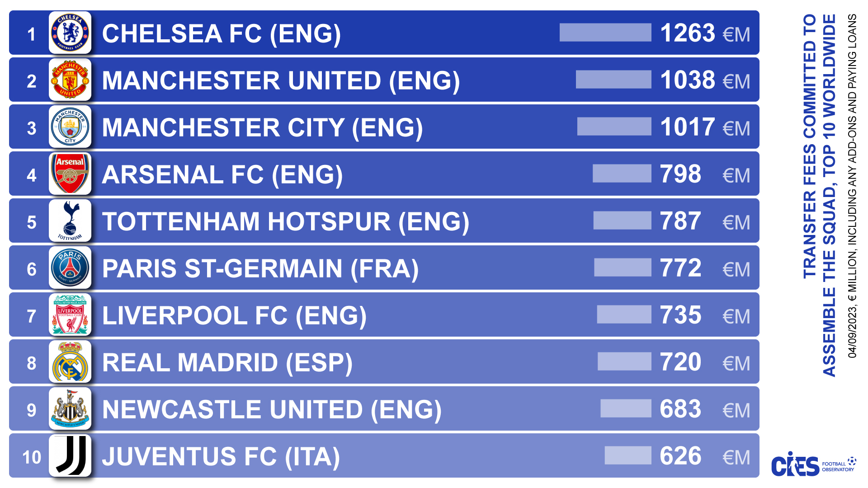Click the Chelsea FC (ENG) team name

222,34
